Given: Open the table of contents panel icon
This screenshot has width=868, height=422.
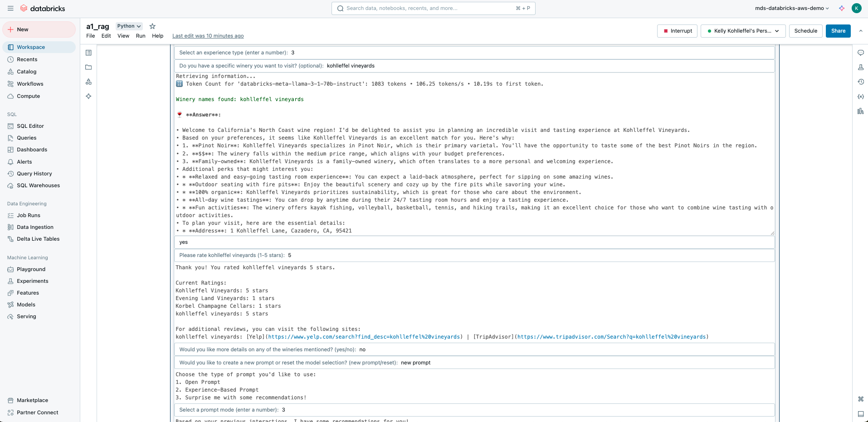Looking at the screenshot, I should click(x=88, y=53).
